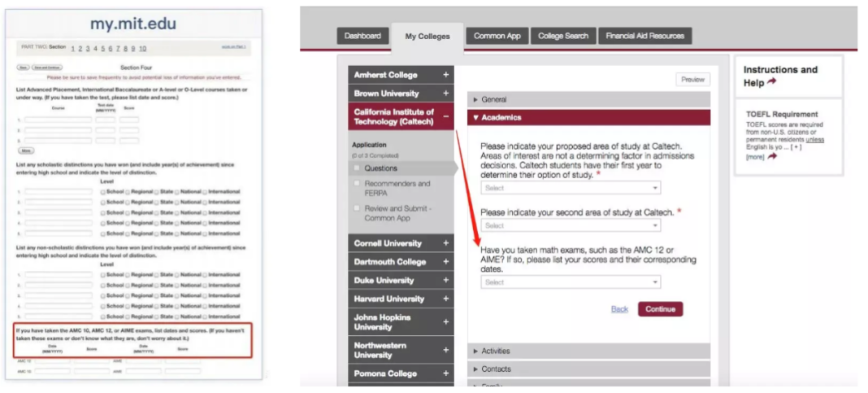
Task: Click the arrow icon beside Instructions and Help
Action: click(772, 82)
